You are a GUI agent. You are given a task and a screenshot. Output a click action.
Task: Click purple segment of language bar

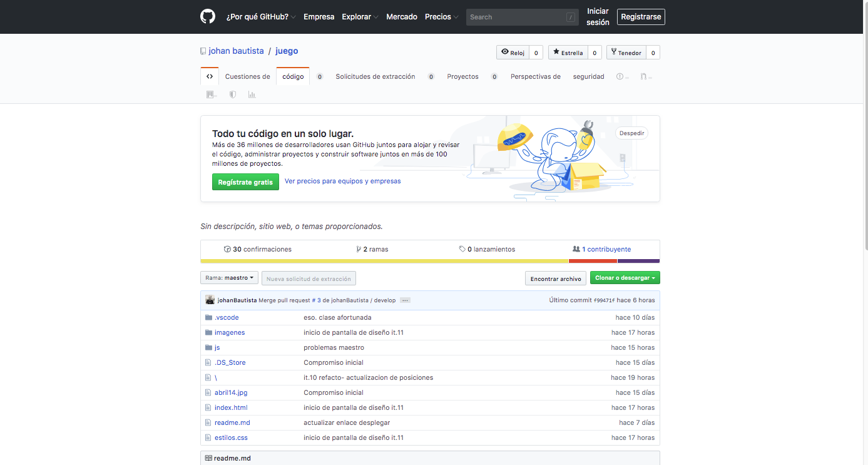tap(638, 261)
